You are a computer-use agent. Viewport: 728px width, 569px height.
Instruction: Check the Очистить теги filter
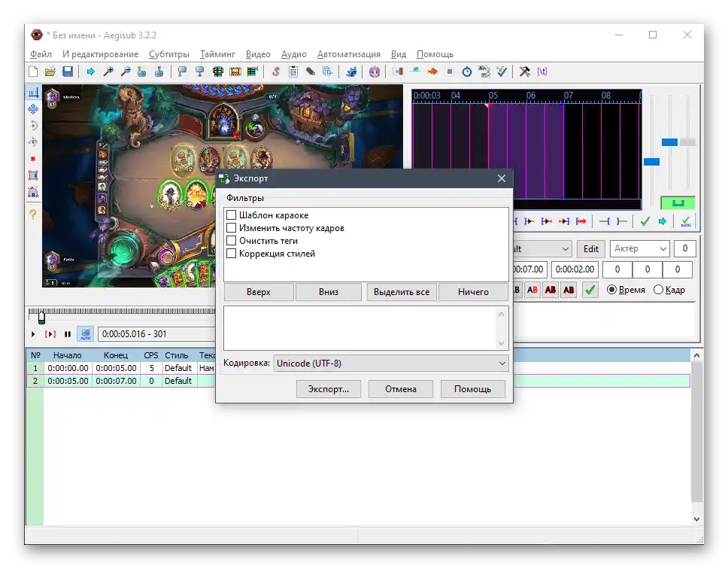pyautogui.click(x=232, y=242)
